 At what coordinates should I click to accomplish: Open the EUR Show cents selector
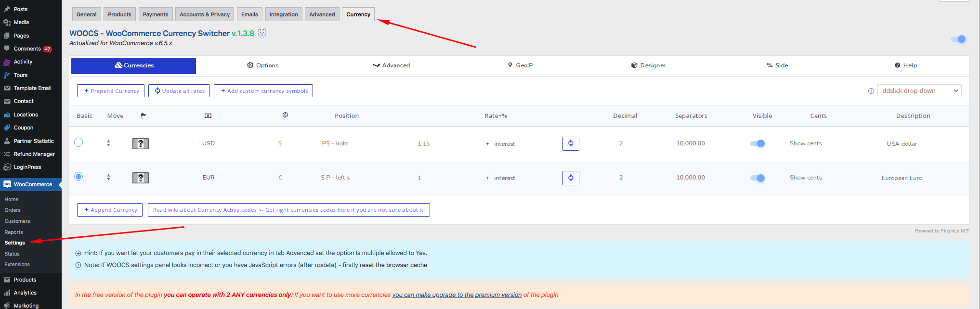(806, 178)
